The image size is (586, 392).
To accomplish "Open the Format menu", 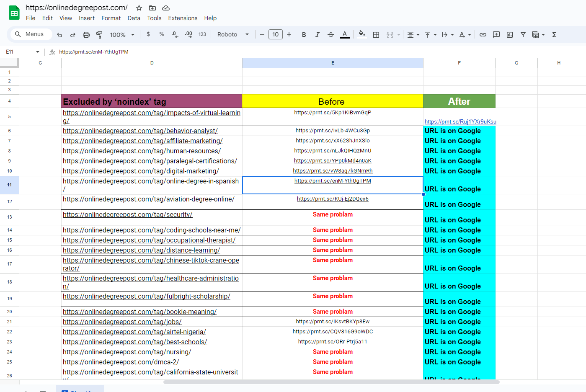I will click(111, 18).
